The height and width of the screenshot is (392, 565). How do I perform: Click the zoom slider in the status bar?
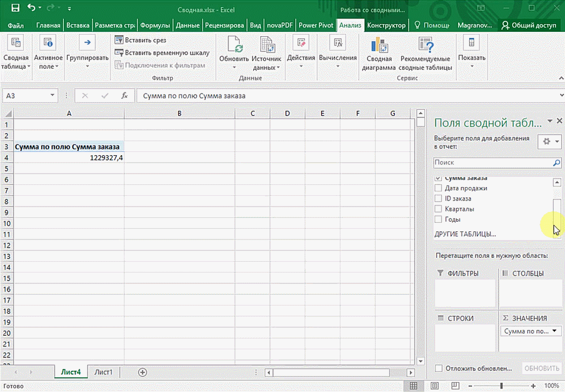[x=502, y=386]
